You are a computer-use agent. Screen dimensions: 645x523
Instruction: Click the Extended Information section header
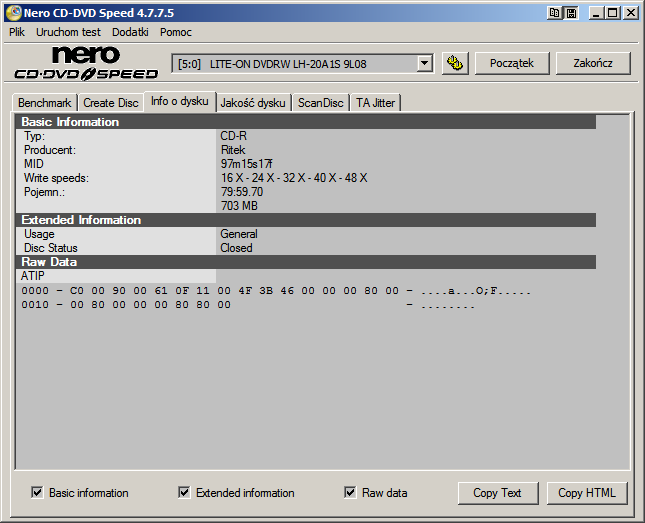306,220
